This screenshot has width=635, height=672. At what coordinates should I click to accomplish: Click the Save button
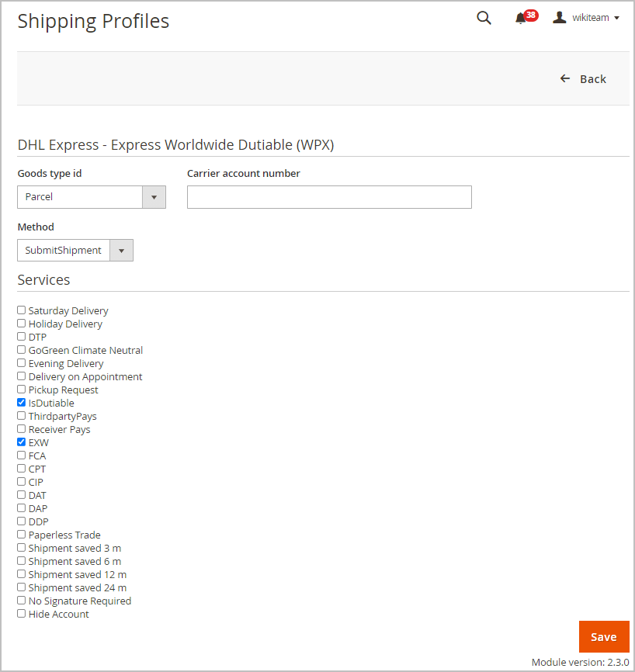[604, 636]
